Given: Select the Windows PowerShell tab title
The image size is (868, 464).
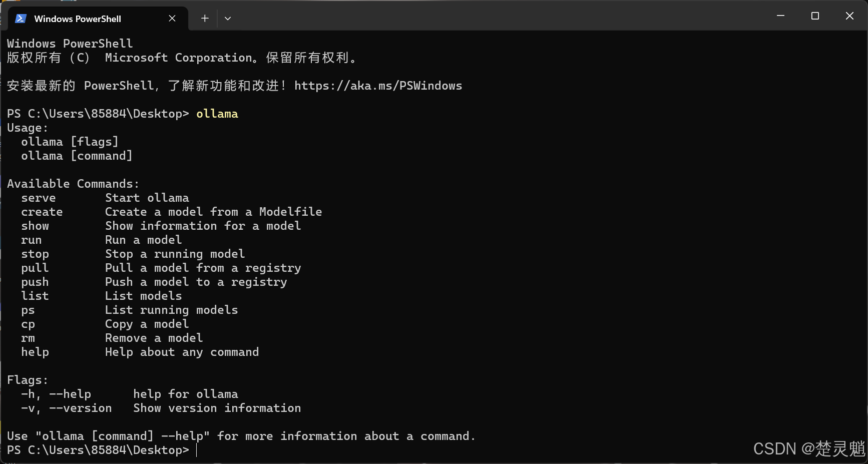Looking at the screenshot, I should point(78,19).
